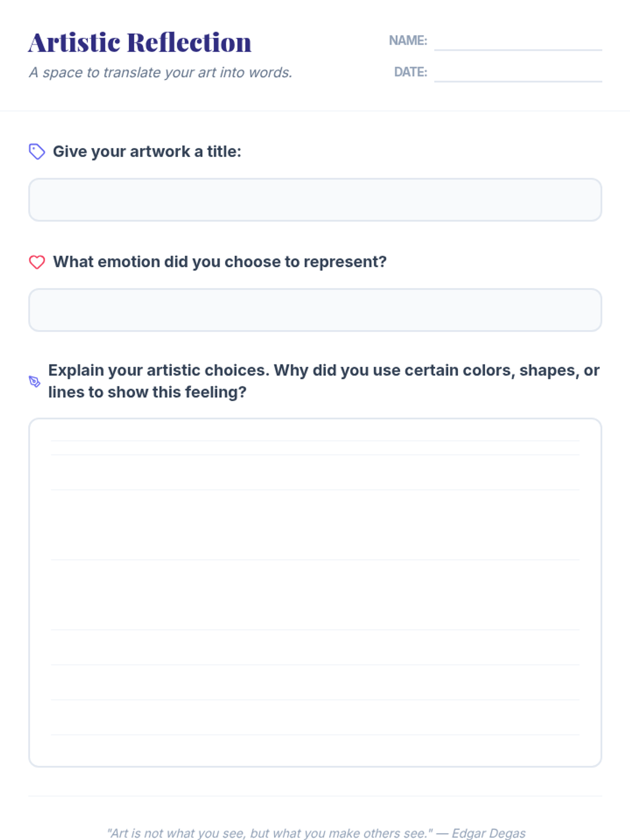Click the pen nib icon
This screenshot has height=840, width=630.
35,382
